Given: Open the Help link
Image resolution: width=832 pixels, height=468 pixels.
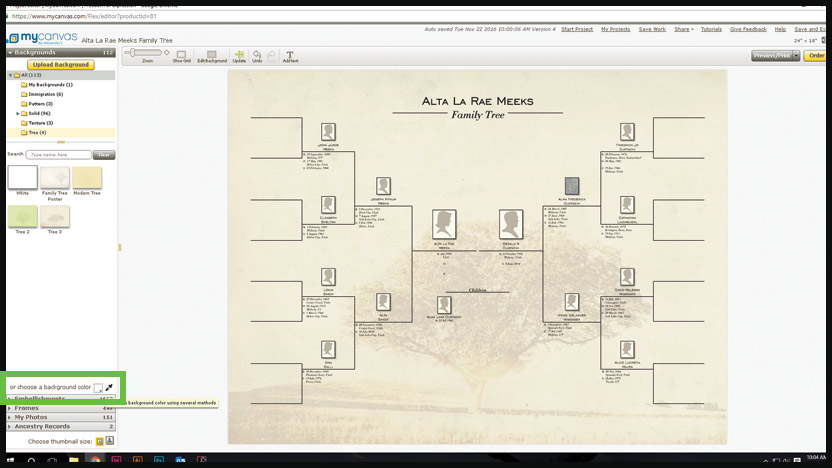Looking at the screenshot, I should (x=780, y=29).
